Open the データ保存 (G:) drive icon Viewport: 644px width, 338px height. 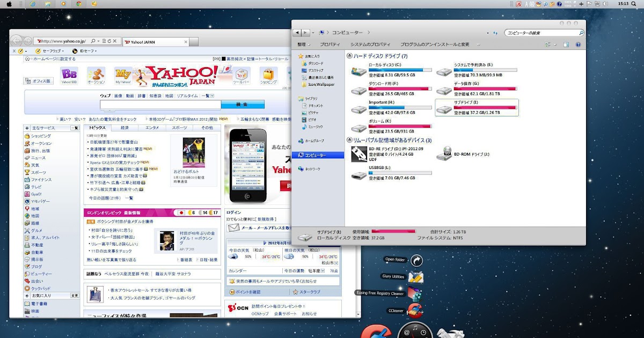pos(444,91)
